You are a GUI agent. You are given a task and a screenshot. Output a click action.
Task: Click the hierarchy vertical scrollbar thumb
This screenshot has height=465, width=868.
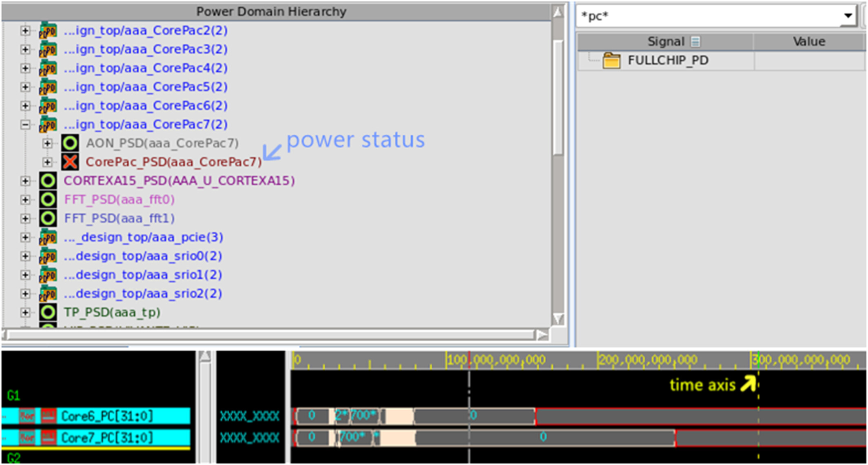coord(558,97)
